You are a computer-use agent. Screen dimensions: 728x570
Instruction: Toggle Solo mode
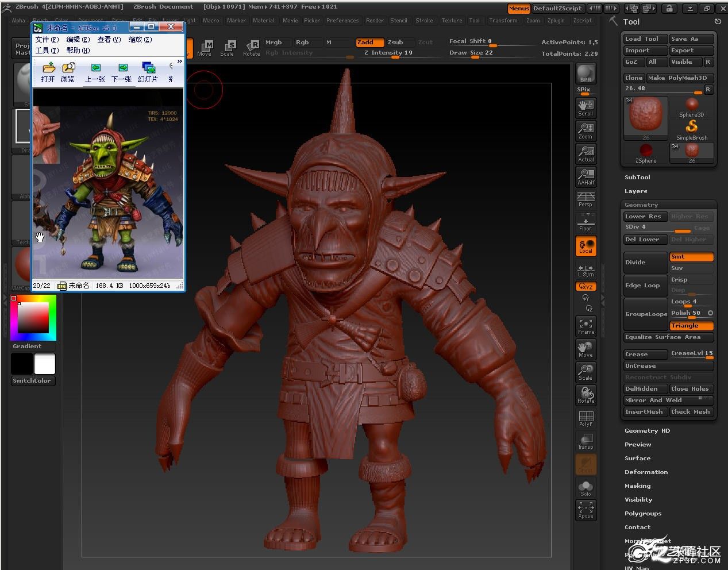tap(586, 488)
